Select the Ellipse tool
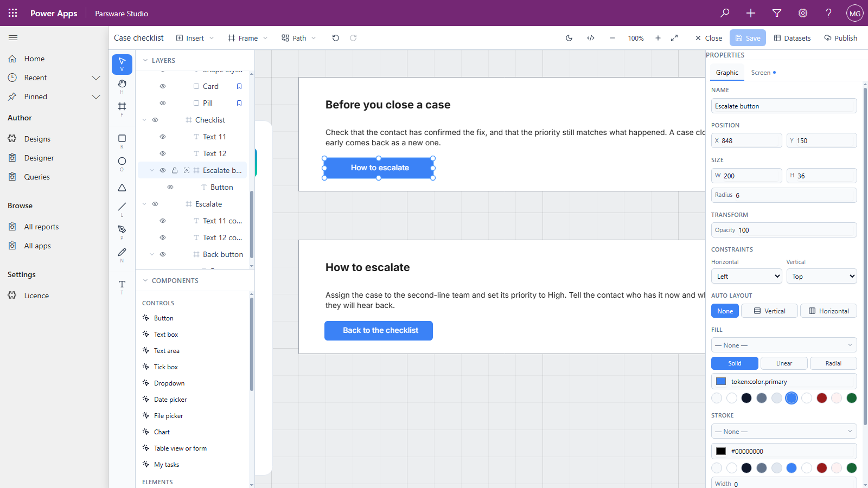 122,164
